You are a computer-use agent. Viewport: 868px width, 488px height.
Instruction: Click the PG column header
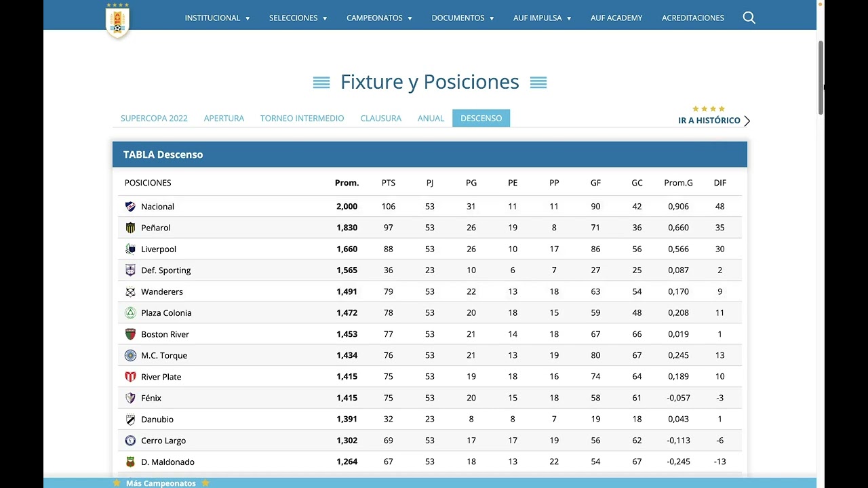pos(471,183)
